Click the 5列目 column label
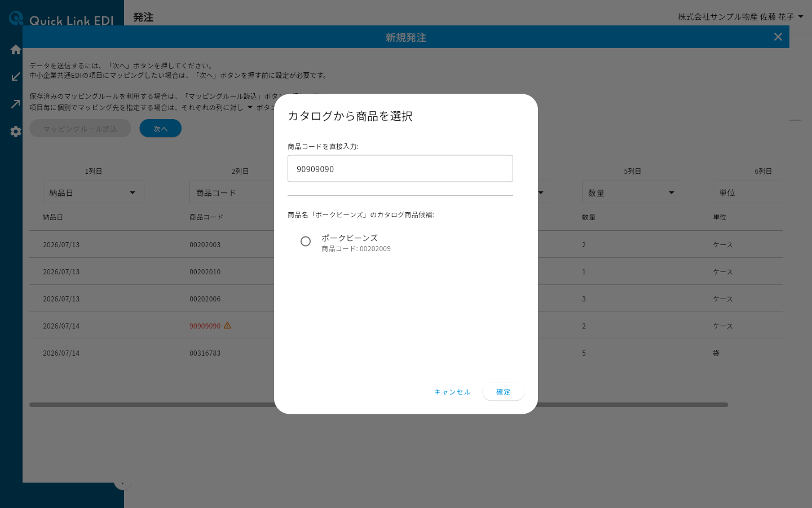Viewport: 812px width, 508px height. click(x=633, y=172)
